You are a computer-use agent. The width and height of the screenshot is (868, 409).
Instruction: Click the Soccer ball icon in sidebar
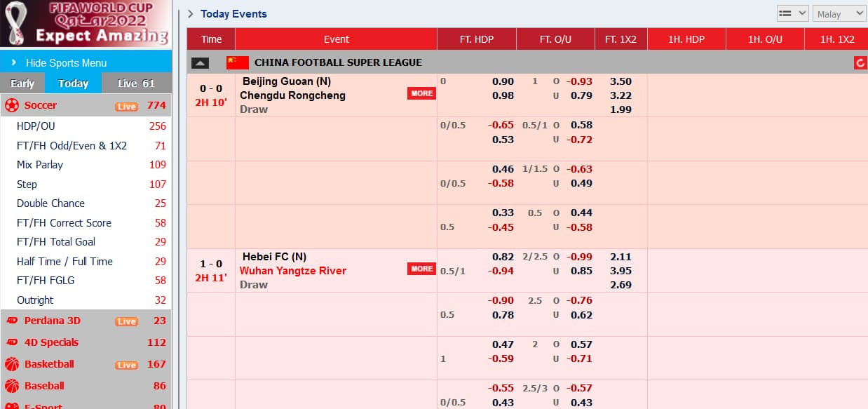(12, 106)
